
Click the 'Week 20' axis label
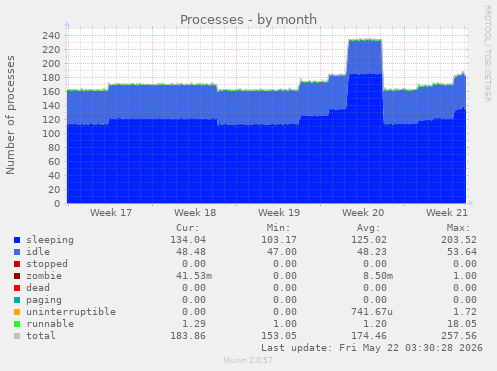[363, 213]
